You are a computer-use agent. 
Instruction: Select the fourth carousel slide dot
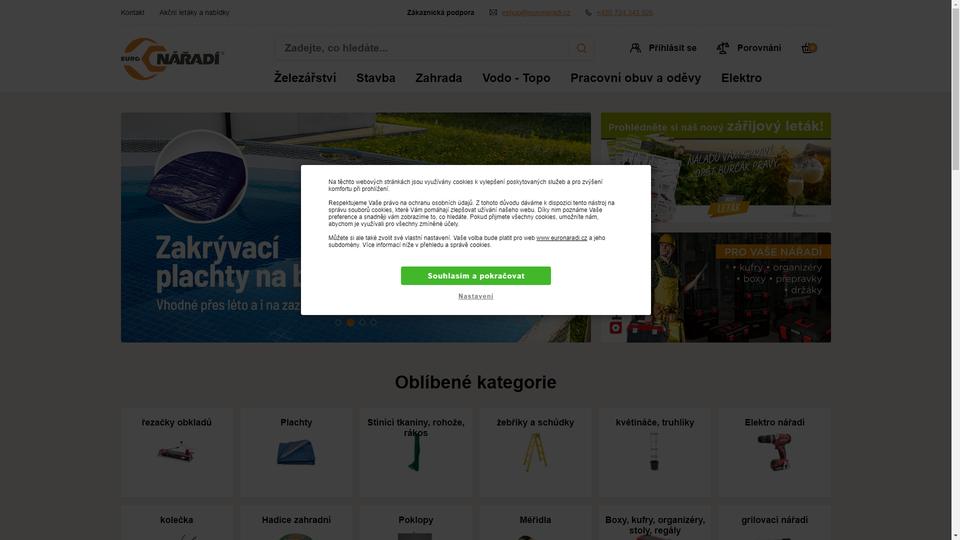point(373,322)
